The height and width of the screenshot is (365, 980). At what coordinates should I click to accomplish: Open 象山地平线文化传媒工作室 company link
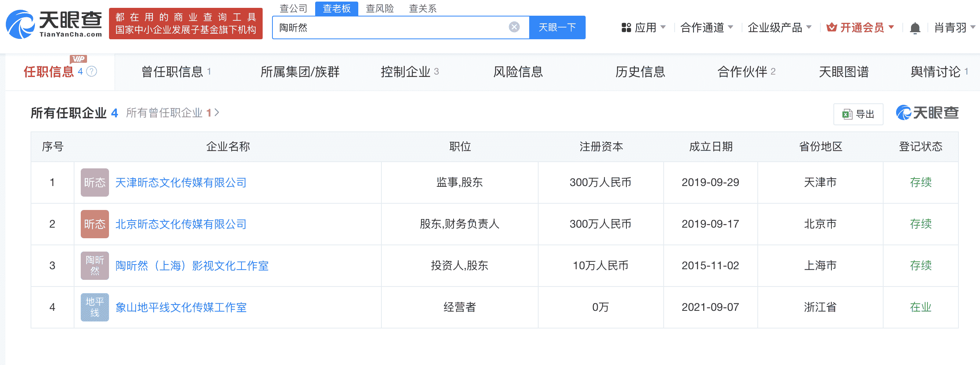(181, 307)
